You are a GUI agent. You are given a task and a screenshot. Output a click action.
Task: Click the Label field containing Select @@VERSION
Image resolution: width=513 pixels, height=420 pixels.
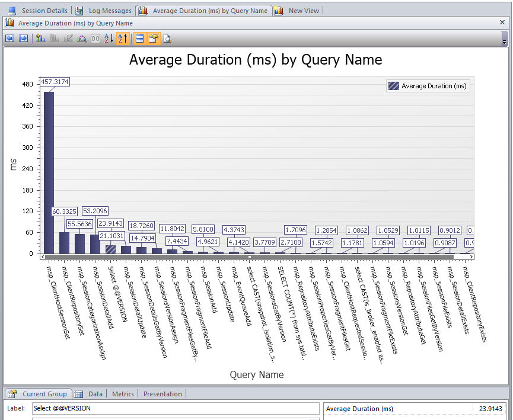coord(176,409)
